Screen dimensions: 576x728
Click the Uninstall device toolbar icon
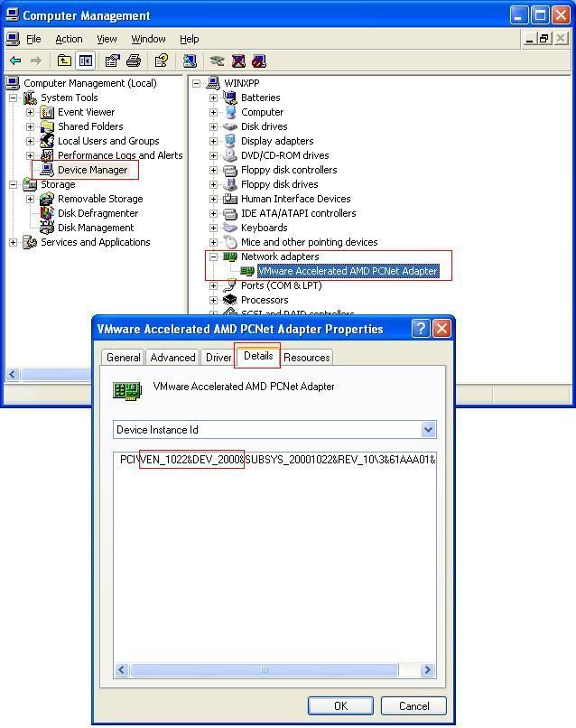[x=238, y=61]
